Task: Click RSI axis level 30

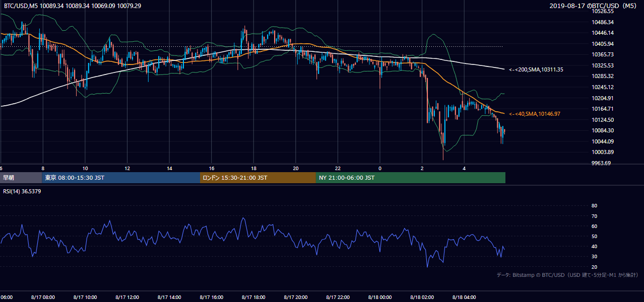Action: pos(594,257)
